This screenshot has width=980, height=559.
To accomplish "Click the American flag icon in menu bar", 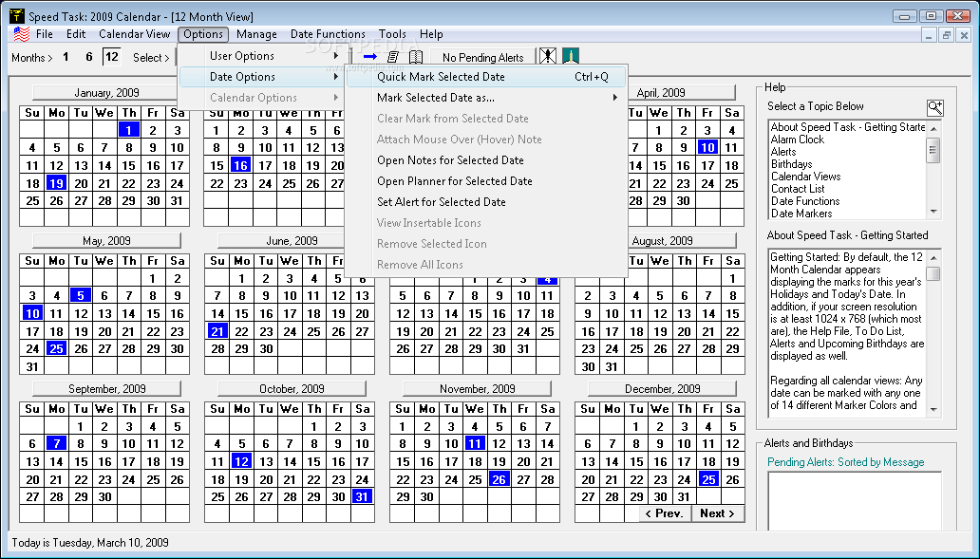I will (x=22, y=34).
